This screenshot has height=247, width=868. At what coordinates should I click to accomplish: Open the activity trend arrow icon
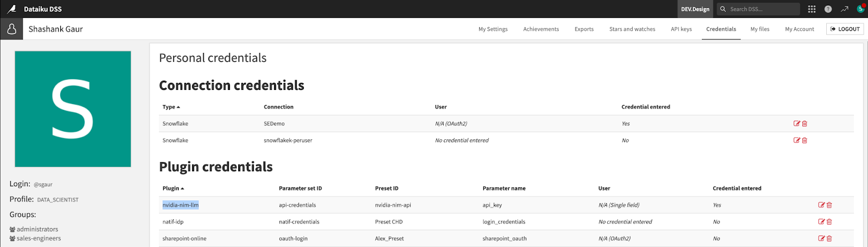[x=845, y=9]
